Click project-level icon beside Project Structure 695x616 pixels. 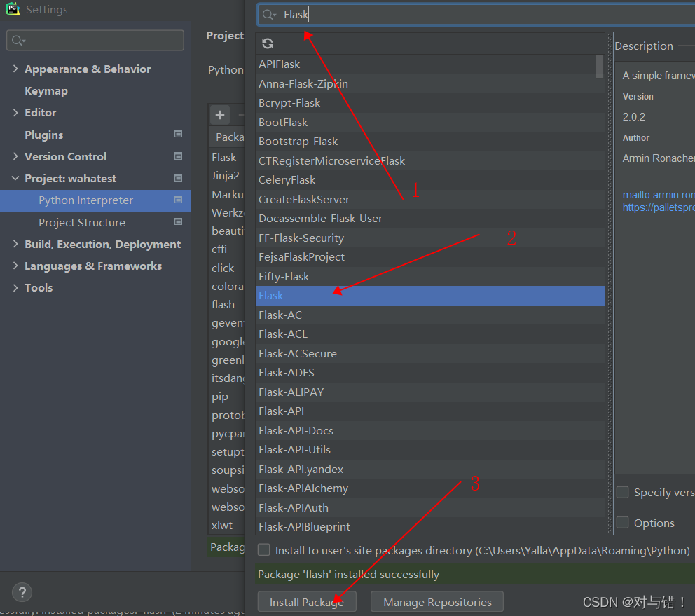[178, 221]
